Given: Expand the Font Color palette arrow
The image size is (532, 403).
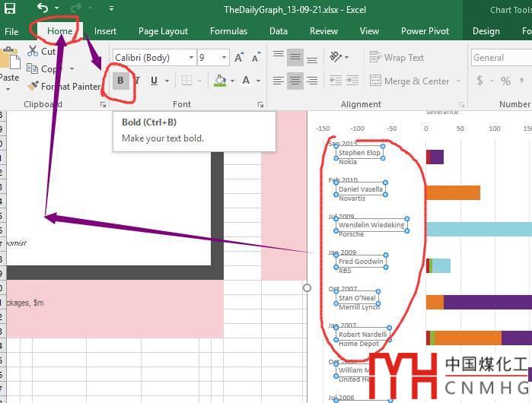Looking at the screenshot, I should pos(259,81).
